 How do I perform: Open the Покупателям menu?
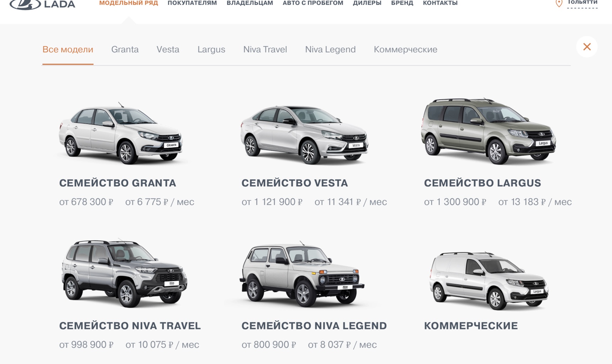click(192, 3)
